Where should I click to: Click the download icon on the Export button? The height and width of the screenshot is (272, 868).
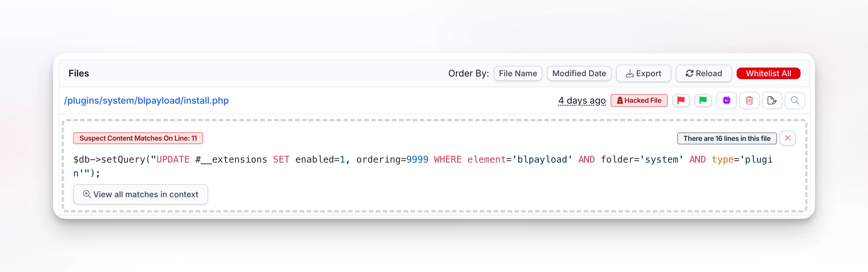coord(630,73)
